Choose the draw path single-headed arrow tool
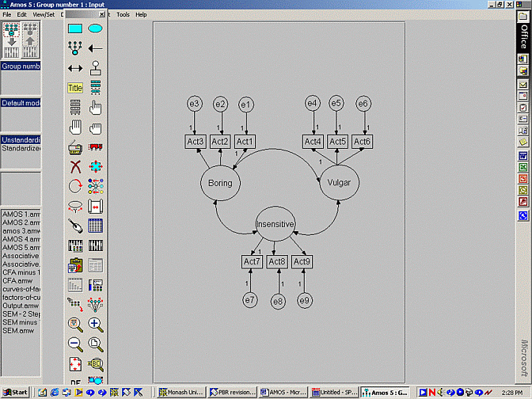Viewport: 532px width, 399px height. pyautogui.click(x=95, y=48)
